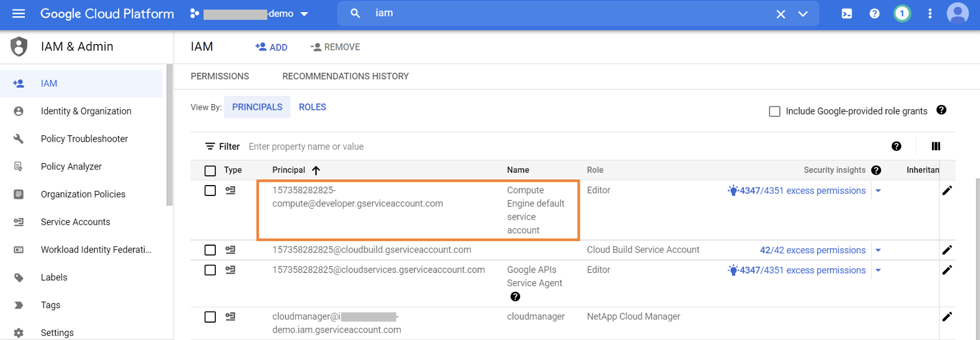This screenshot has width=980, height=340.
Task: Open the three-dot settings menu in header
Action: coord(930,13)
